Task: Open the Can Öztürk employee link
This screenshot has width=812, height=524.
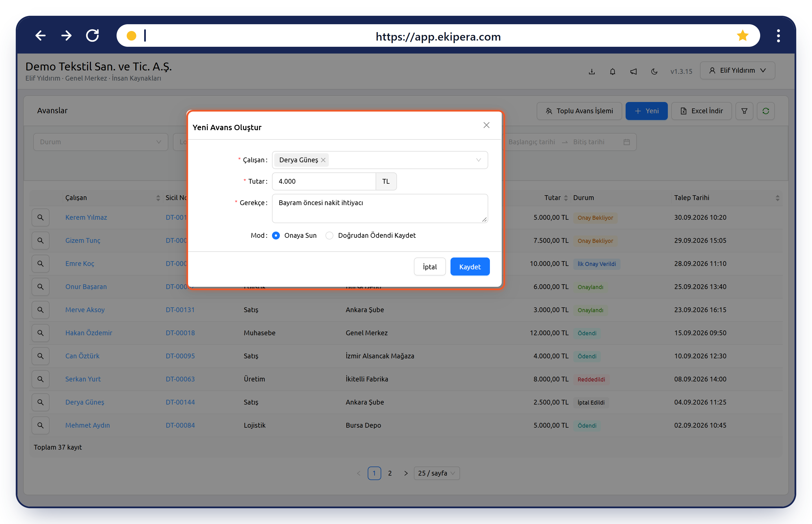Action: pos(82,356)
